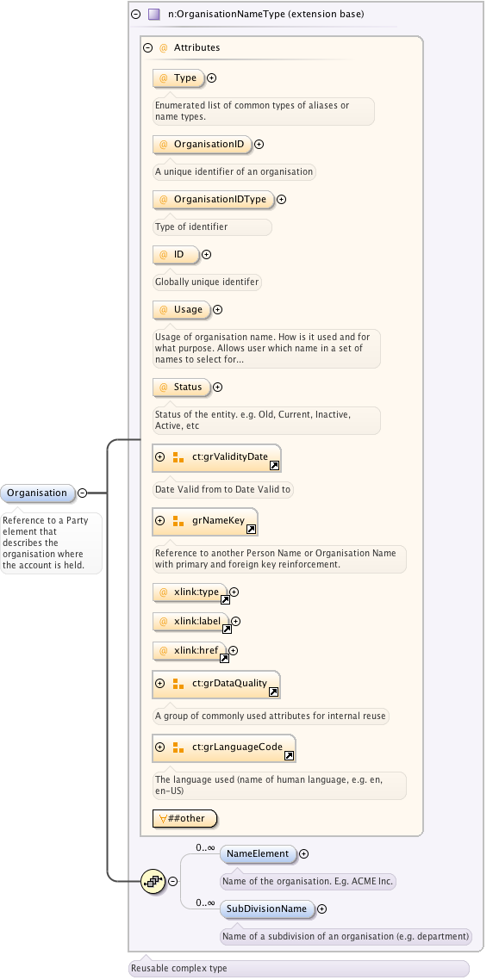
Task: Select the Usage attribute box
Action: [x=182, y=309]
